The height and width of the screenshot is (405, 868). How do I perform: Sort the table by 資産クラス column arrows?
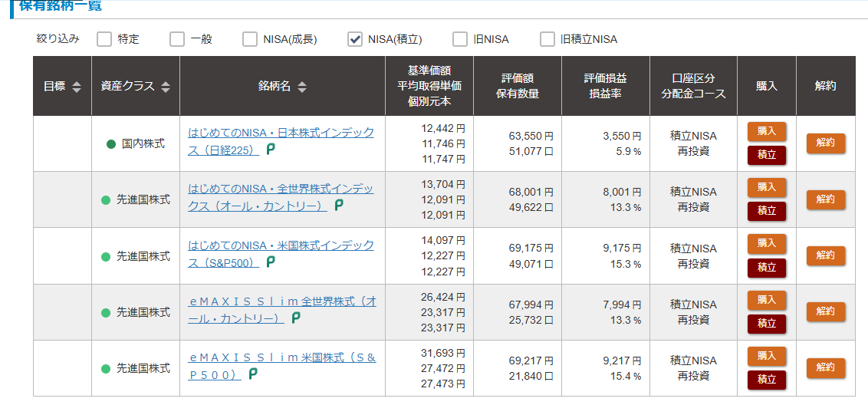tap(166, 87)
